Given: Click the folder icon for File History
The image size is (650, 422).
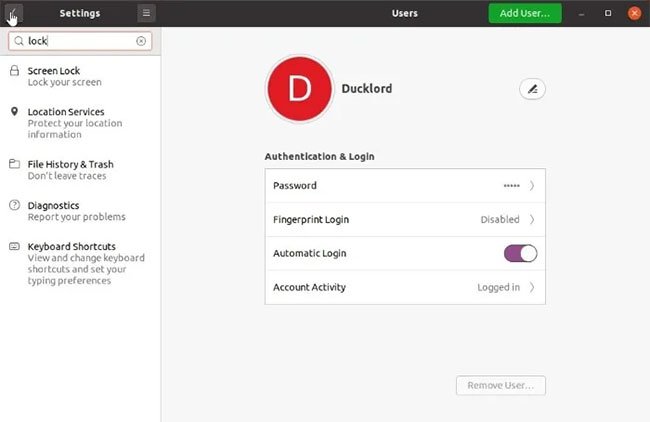Looking at the screenshot, I should (15, 164).
